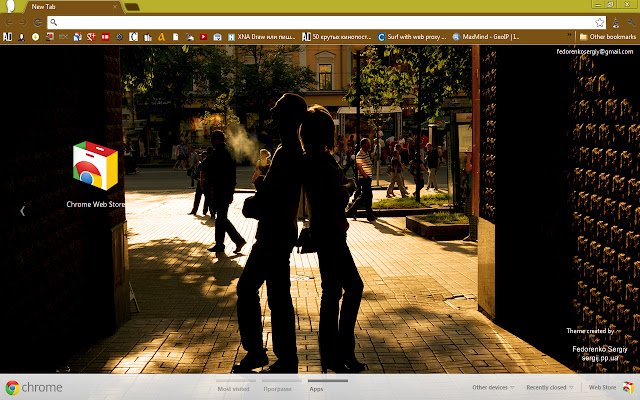Open the Chrome Web Store app icon
This screenshot has width=640, height=400.
pyautogui.click(x=95, y=167)
